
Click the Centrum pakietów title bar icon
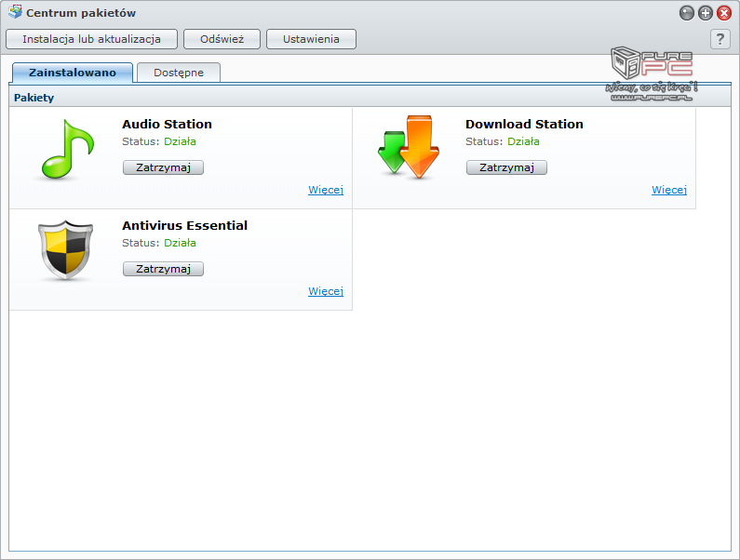coord(15,12)
